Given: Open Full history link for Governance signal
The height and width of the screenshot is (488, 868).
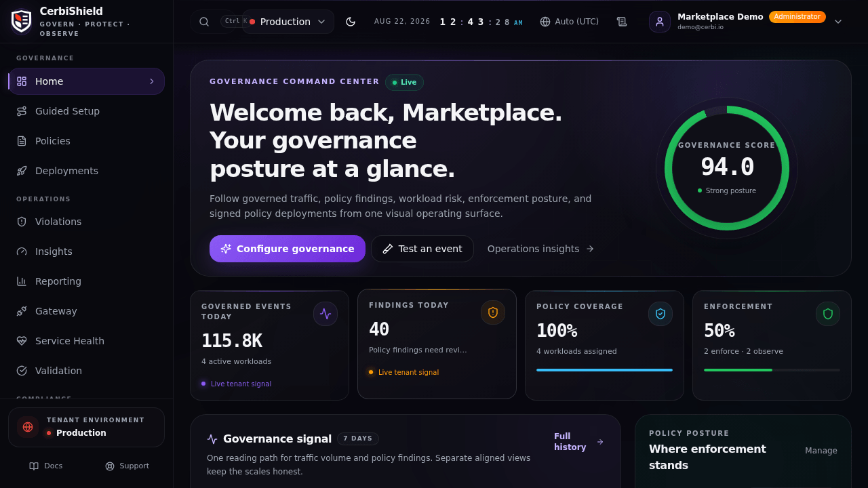Looking at the screenshot, I should pos(578,442).
